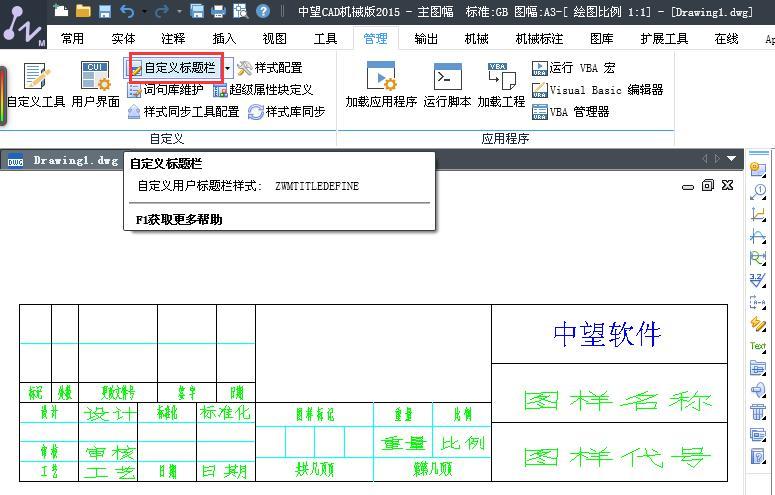Open the 机械标注 ribbon tab
The width and height of the screenshot is (775, 495).
(539, 39)
